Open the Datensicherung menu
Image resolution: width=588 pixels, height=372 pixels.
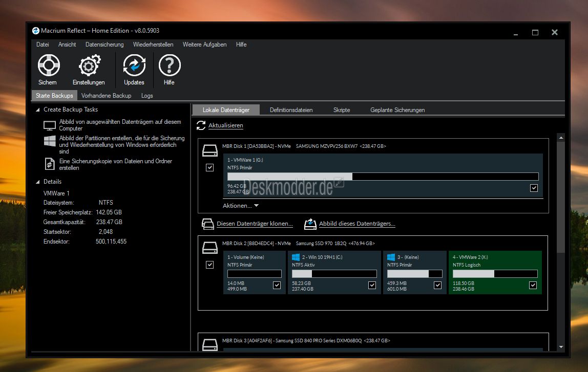coord(104,45)
